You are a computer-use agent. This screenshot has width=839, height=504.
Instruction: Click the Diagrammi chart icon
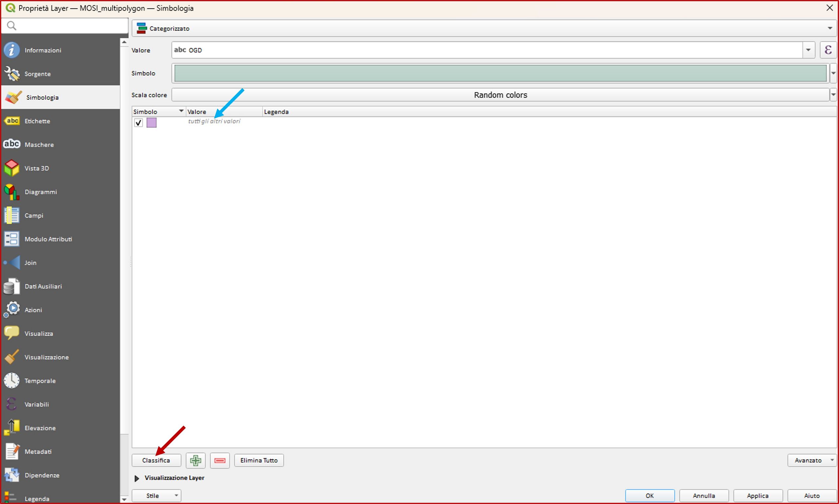12,192
